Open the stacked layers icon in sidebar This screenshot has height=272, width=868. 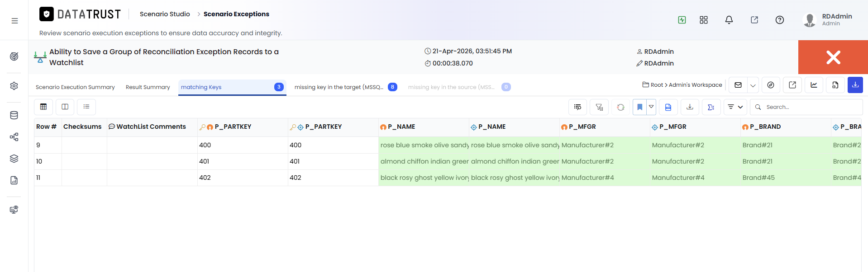[14, 159]
